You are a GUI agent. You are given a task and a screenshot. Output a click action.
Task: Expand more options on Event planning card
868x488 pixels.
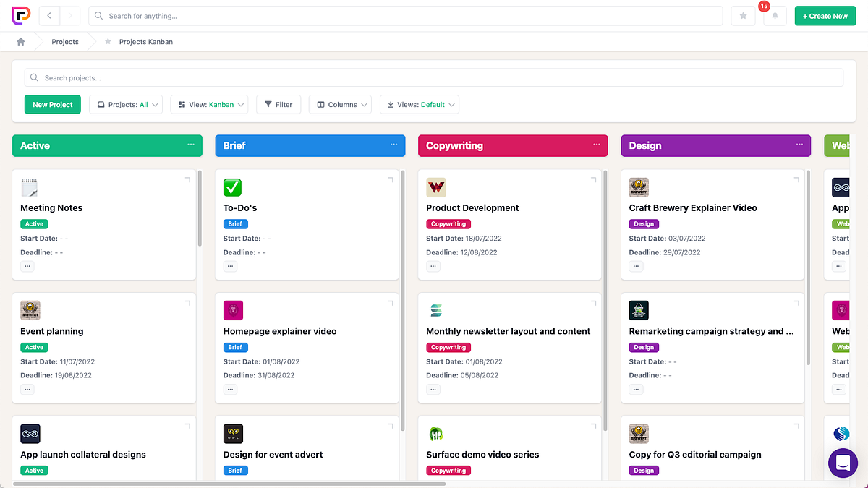click(27, 389)
